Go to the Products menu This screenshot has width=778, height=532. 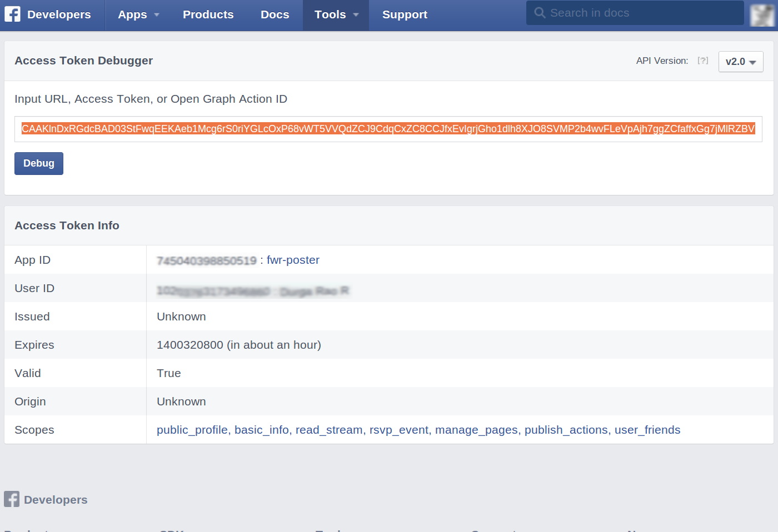click(208, 15)
